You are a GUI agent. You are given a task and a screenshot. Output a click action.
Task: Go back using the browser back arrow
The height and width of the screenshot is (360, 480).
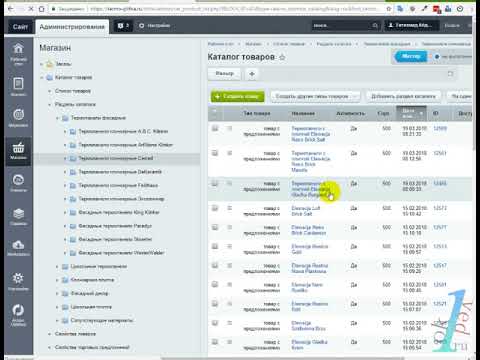[x=11, y=9]
